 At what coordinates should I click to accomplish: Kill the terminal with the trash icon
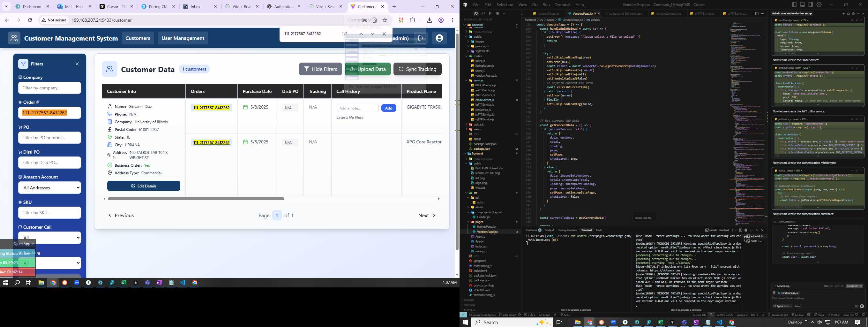[746, 230]
